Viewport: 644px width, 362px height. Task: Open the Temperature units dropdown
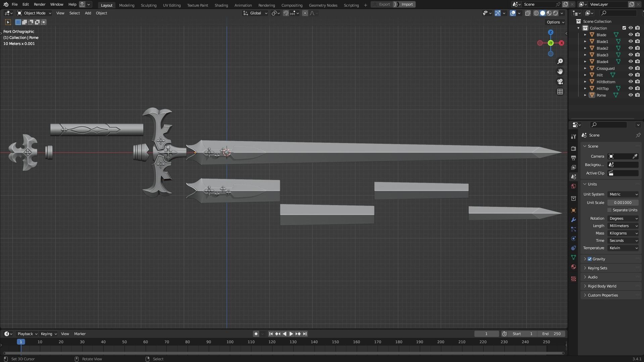pyautogui.click(x=623, y=248)
